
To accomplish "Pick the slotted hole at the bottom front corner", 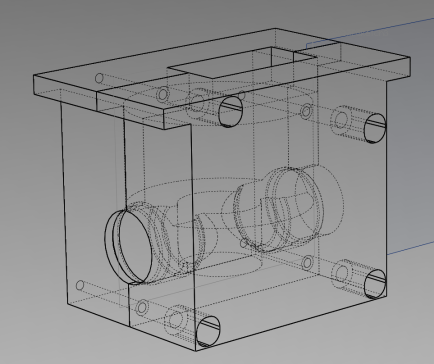I will tap(208, 331).
